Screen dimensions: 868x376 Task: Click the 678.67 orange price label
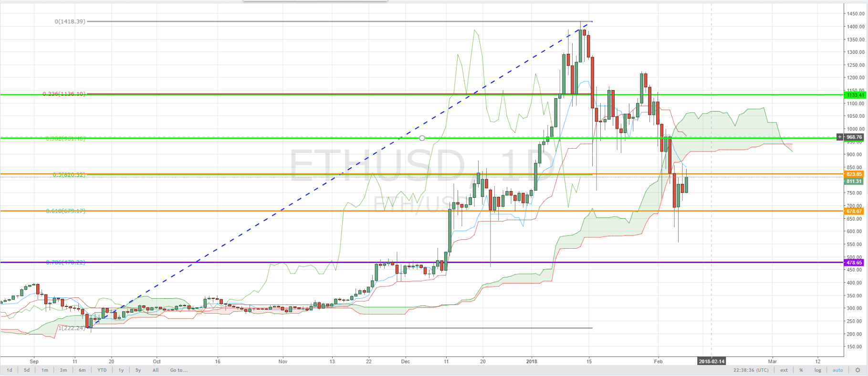point(854,211)
